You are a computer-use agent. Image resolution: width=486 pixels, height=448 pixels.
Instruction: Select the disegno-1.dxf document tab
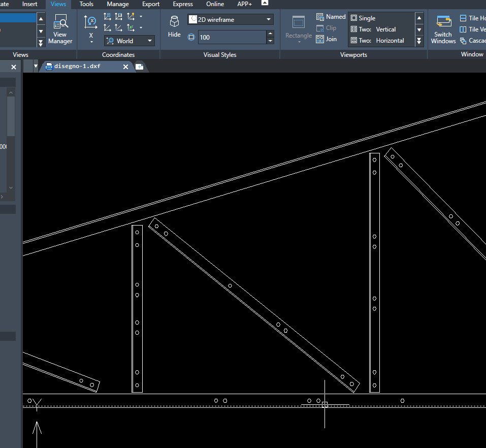click(78, 67)
